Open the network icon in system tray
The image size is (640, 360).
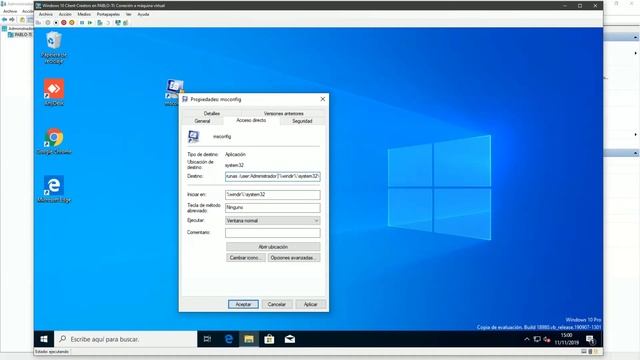click(537, 339)
